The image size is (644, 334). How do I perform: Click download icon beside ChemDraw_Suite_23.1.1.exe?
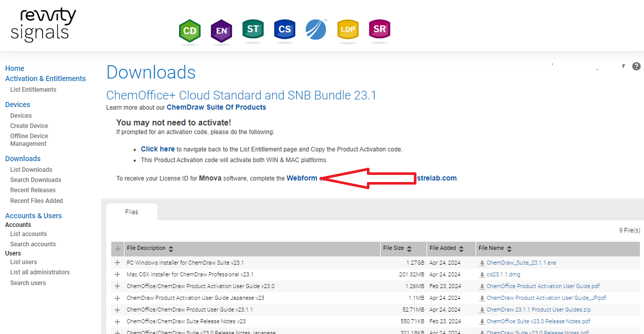[x=482, y=263]
